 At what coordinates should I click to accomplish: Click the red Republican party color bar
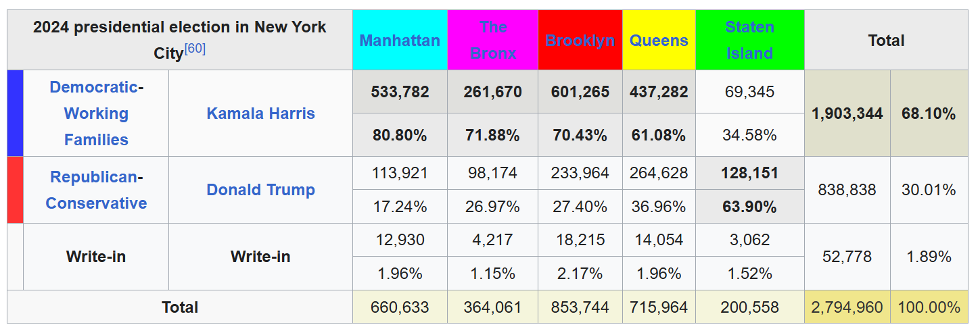[x=15, y=190]
